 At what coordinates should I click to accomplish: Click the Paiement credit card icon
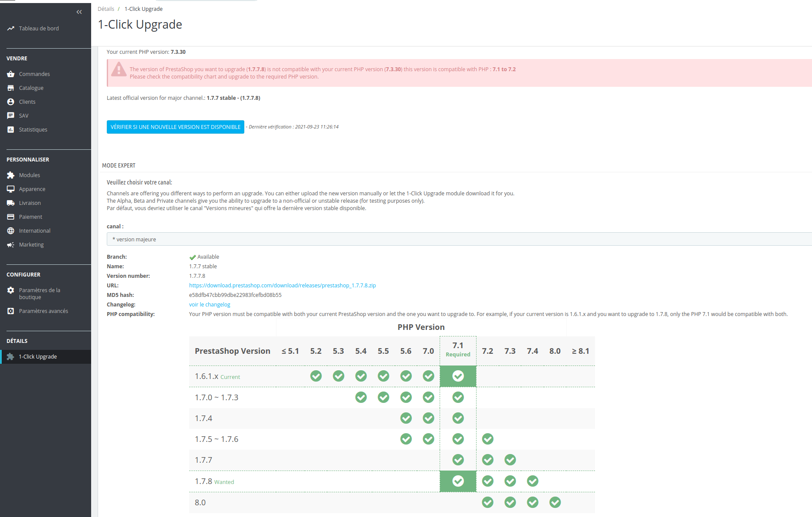tap(11, 217)
